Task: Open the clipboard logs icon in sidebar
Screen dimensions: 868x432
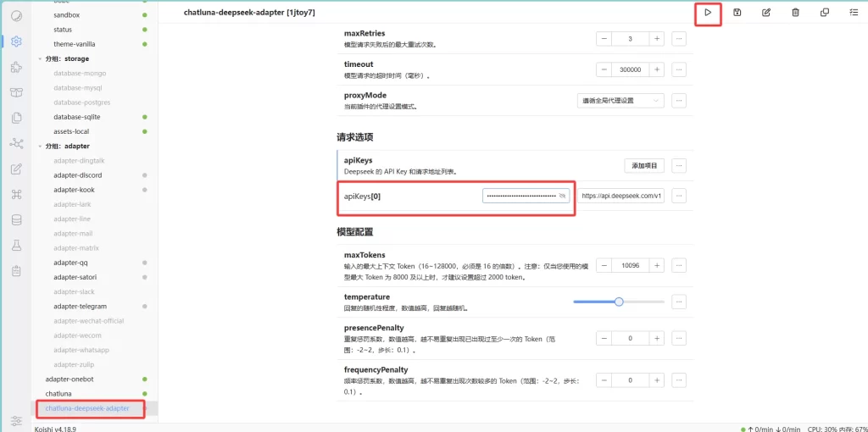Action: click(16, 270)
